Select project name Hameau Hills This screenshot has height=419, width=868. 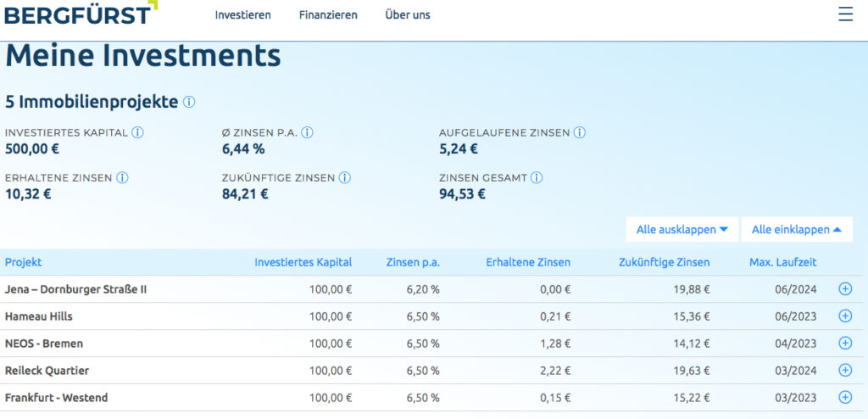tap(39, 316)
